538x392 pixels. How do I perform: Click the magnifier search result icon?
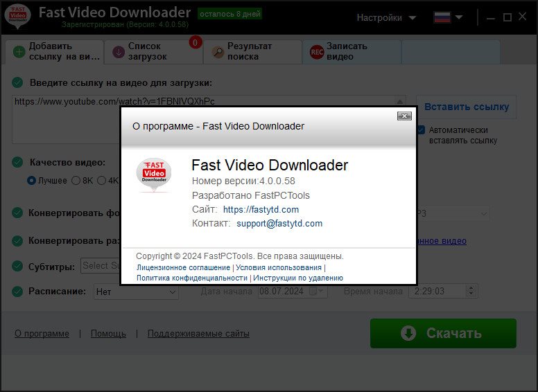(218, 52)
